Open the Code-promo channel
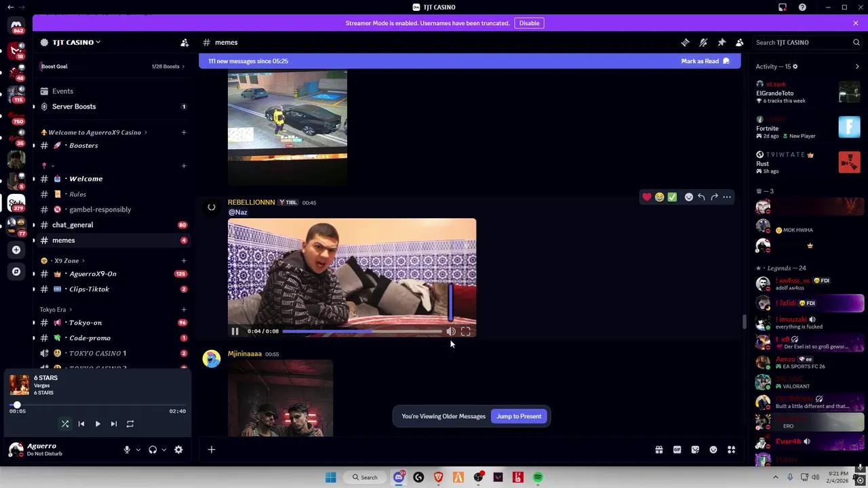This screenshot has width=868, height=488. (112, 338)
